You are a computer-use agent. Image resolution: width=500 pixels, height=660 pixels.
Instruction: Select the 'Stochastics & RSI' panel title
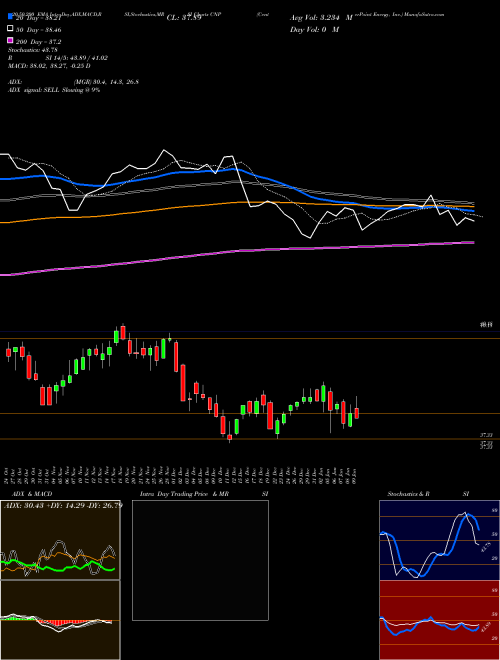(428, 494)
